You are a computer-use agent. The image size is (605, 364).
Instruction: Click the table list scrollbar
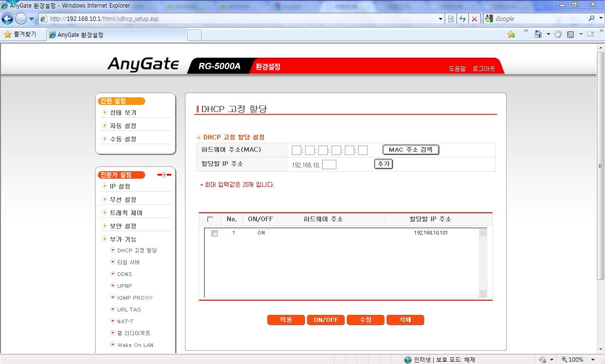(x=482, y=263)
